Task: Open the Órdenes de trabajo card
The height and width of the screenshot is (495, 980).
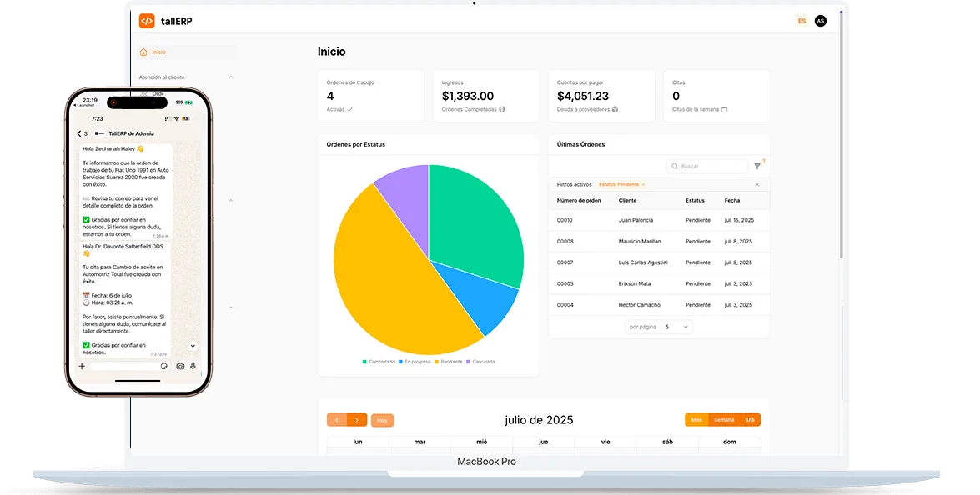Action: coord(370,96)
